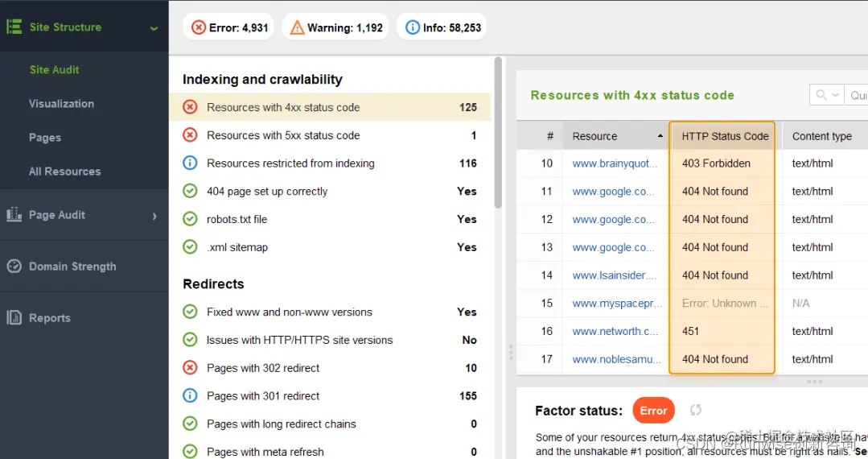Open www.lsainsider... resource link
Image resolution: width=868 pixels, height=459 pixels.
tap(615, 275)
